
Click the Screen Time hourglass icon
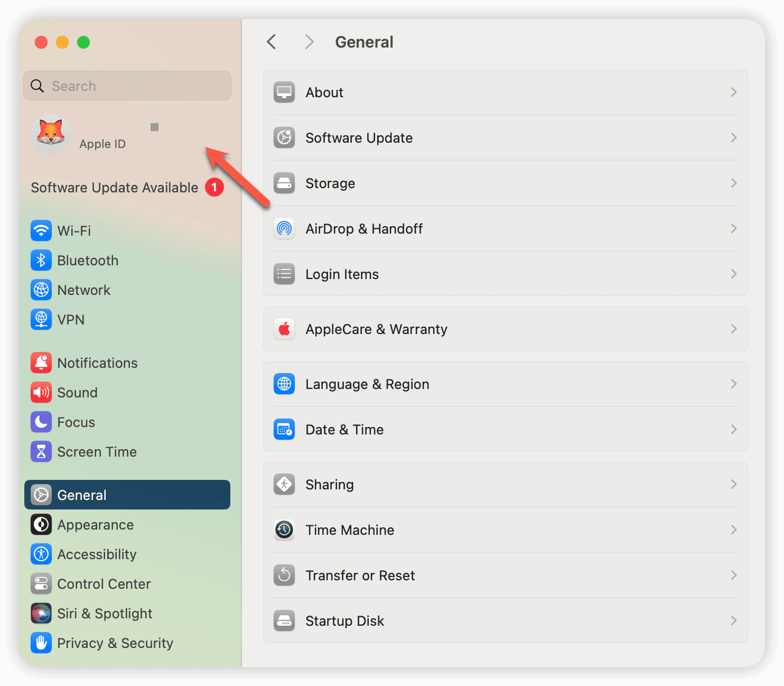(x=41, y=451)
